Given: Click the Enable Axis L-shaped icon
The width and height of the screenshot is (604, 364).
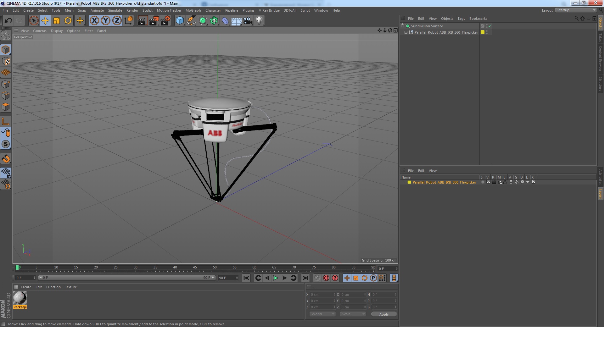Looking at the screenshot, I should point(6,121).
